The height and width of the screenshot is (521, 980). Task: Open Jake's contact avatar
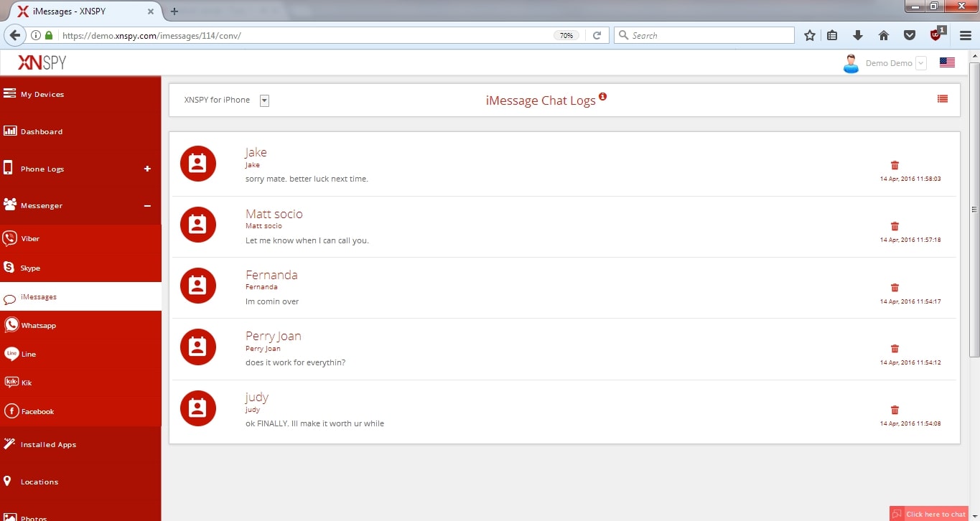click(x=198, y=164)
